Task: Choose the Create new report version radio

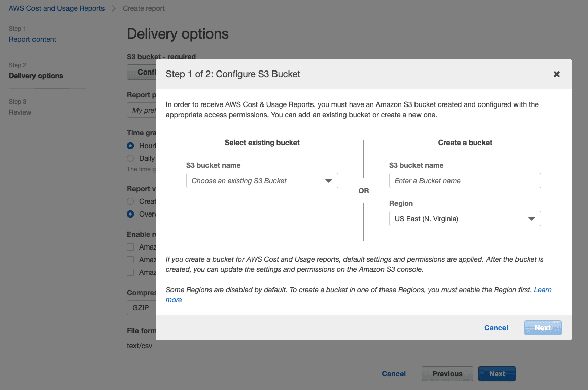Action: (130, 201)
